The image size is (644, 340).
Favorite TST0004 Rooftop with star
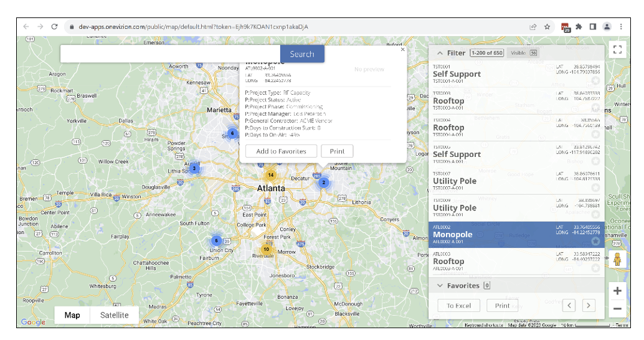click(x=595, y=135)
